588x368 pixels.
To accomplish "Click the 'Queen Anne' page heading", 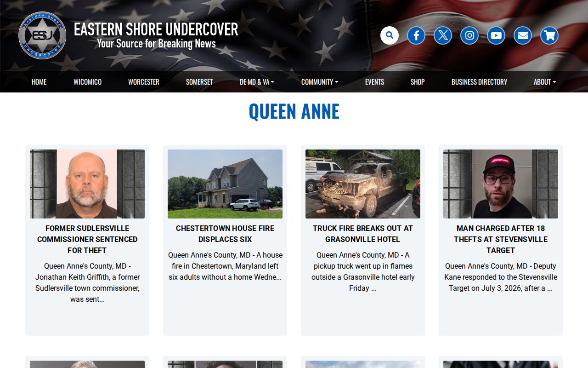I will coord(294,111).
